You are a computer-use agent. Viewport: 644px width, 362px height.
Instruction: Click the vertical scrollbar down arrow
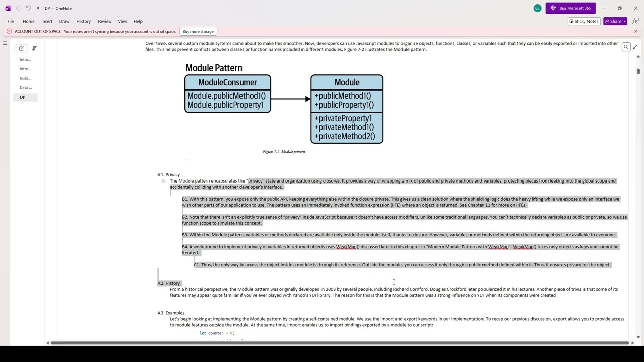(x=638, y=337)
